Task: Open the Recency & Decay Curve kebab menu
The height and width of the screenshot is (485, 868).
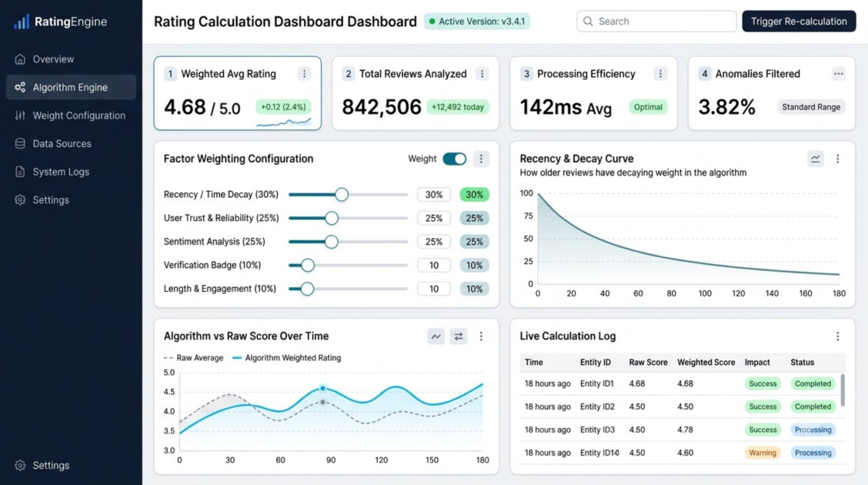Action: click(x=837, y=159)
